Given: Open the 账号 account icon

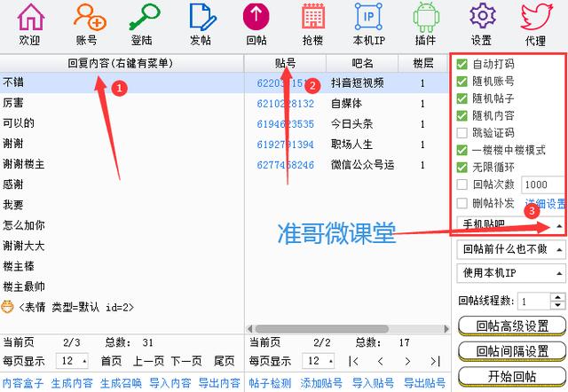Looking at the screenshot, I should [89, 18].
